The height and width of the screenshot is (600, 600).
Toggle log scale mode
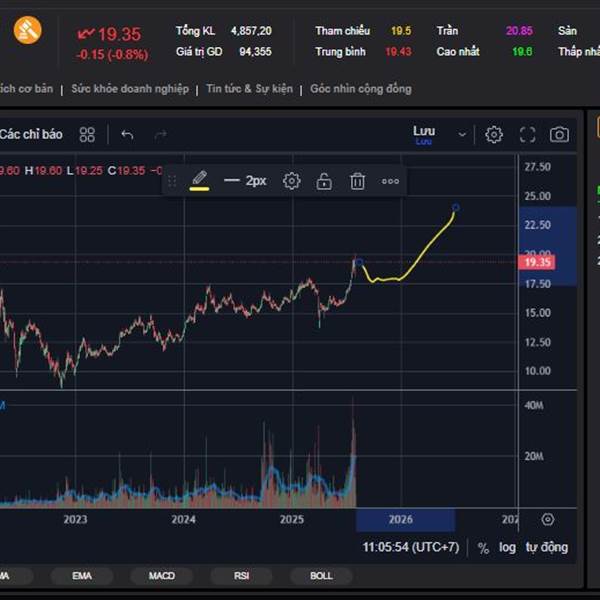point(507,547)
